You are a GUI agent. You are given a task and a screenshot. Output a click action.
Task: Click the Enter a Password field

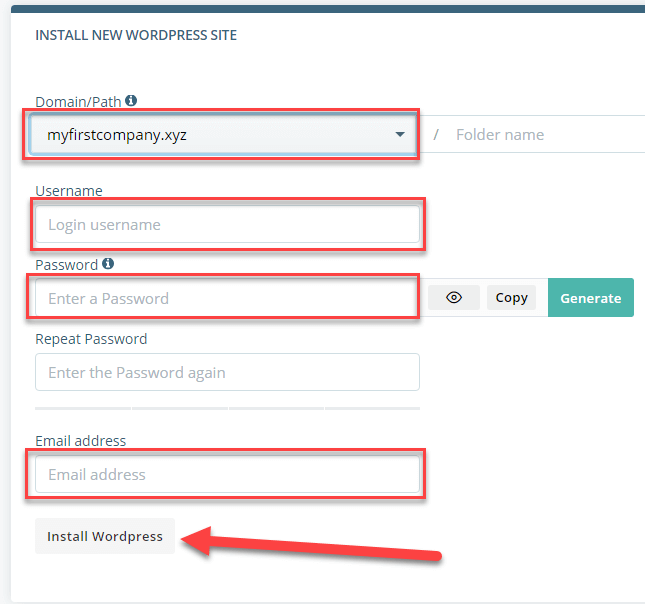pos(227,298)
